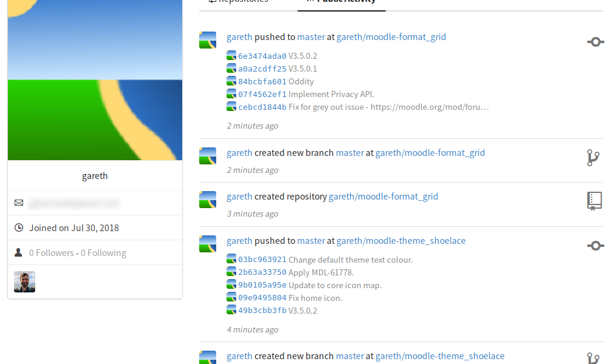Click the gareth name under profile picture
614x364 pixels.
95,176
